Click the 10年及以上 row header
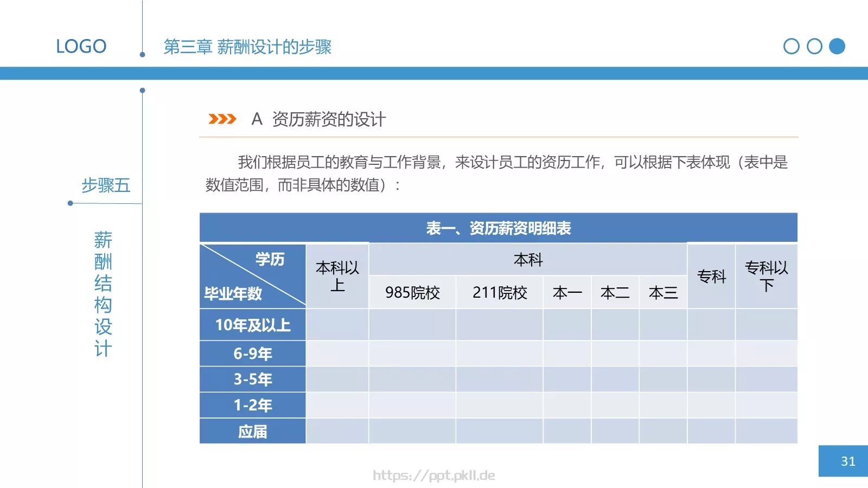 click(253, 325)
